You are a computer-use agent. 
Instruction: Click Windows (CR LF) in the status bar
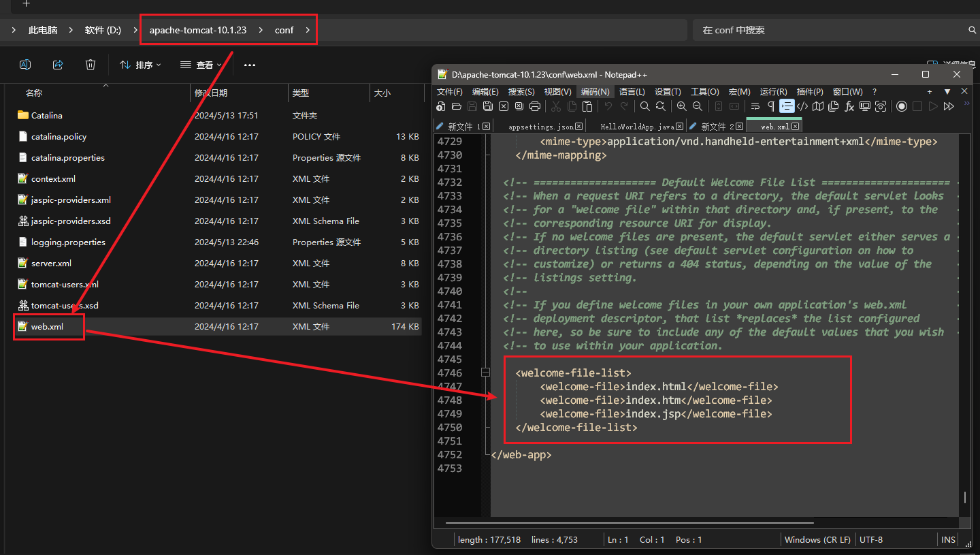click(817, 539)
